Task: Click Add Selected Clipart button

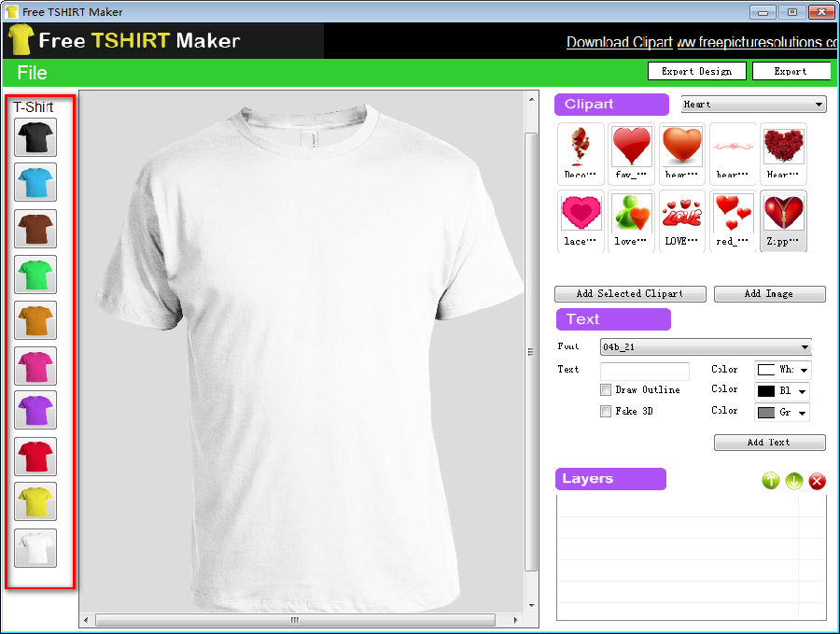Action: [630, 294]
